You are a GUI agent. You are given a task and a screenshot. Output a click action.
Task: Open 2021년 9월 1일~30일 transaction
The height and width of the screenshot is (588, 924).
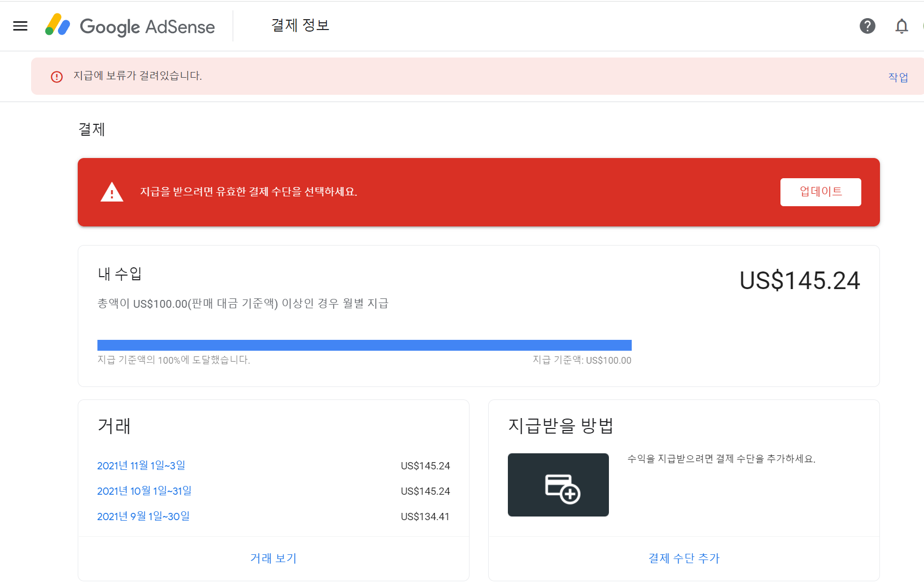(x=143, y=517)
